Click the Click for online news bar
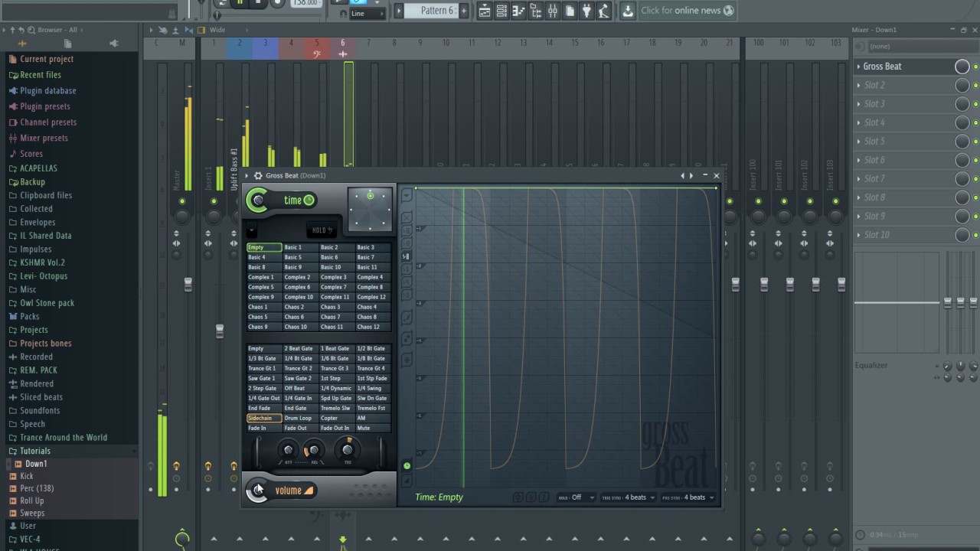 coord(687,11)
